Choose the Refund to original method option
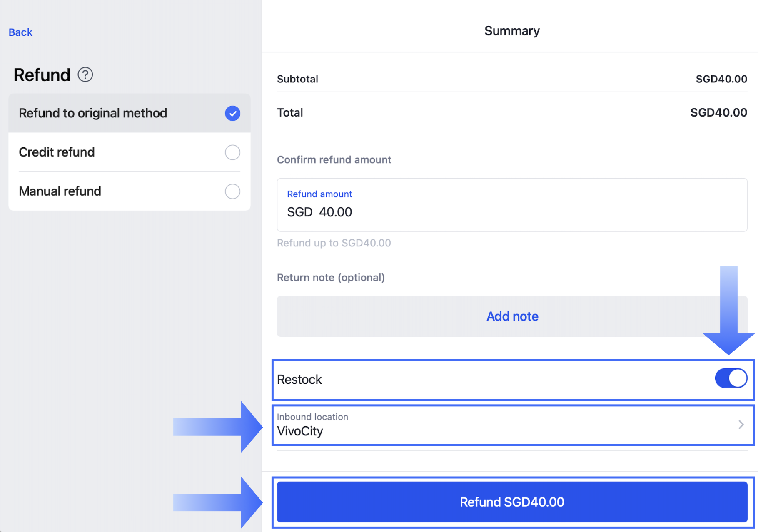 [x=93, y=113]
